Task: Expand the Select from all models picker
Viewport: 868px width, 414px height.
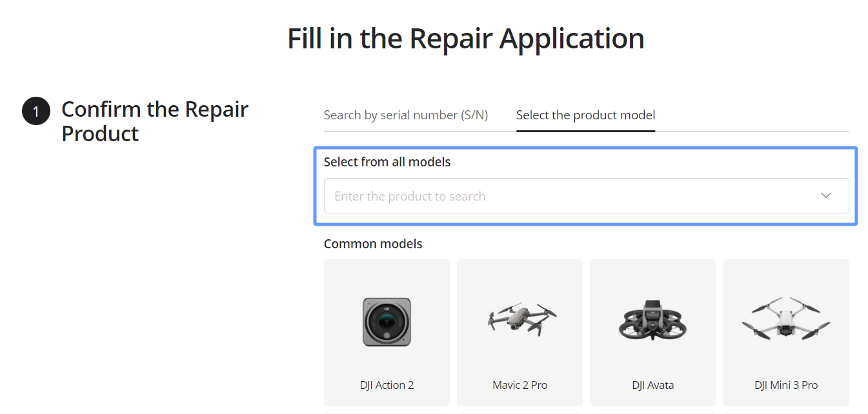Action: click(x=581, y=195)
